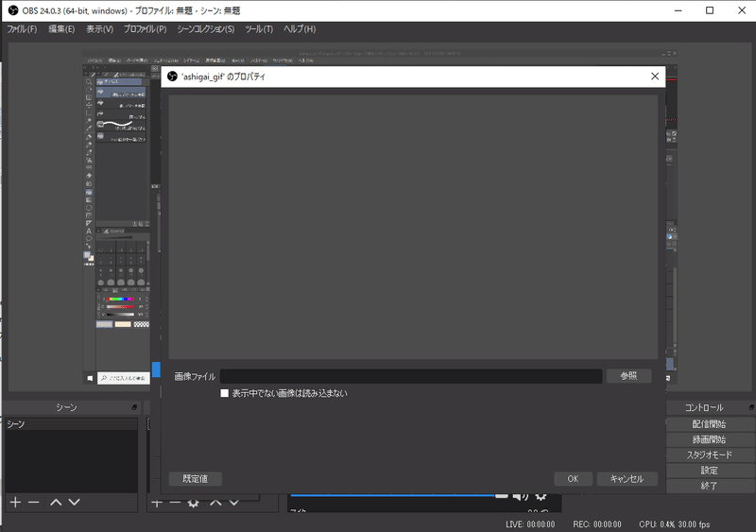Open the プロファイル(P) menu

[x=145, y=29]
